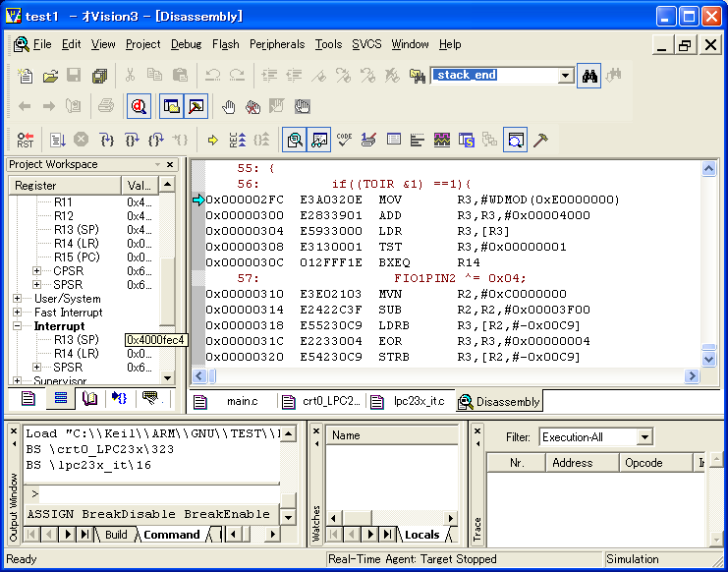Click the Save file disk icon

pos(75,76)
